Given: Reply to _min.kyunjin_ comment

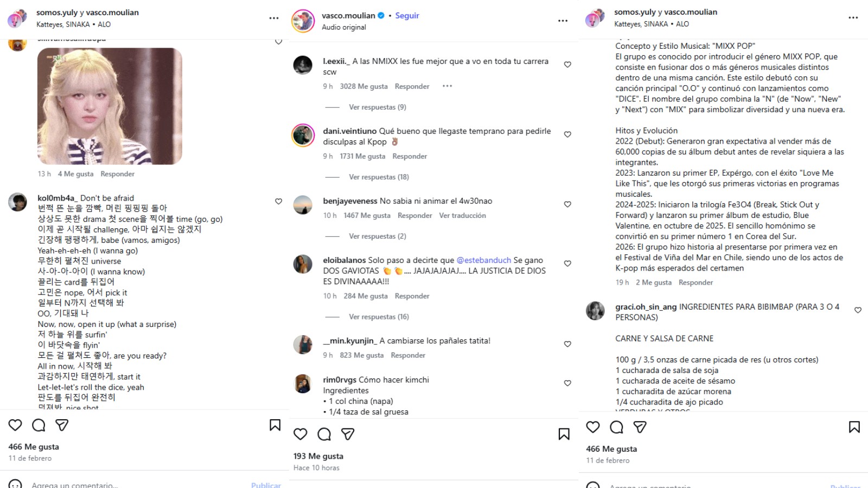Looking at the screenshot, I should click(408, 356).
